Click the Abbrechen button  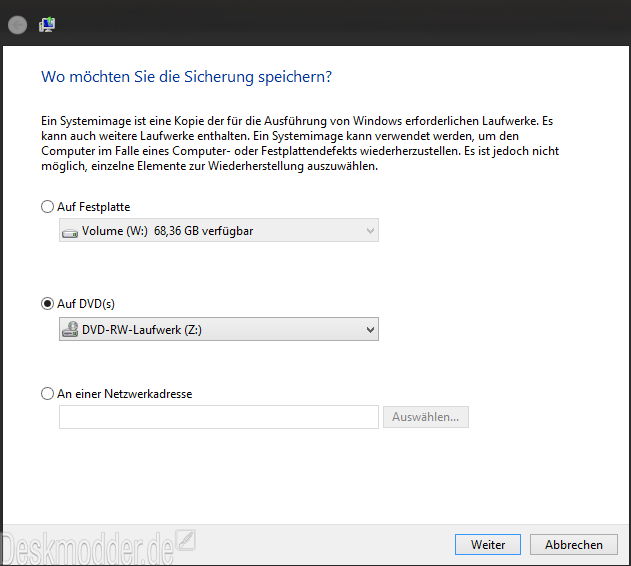coord(573,545)
